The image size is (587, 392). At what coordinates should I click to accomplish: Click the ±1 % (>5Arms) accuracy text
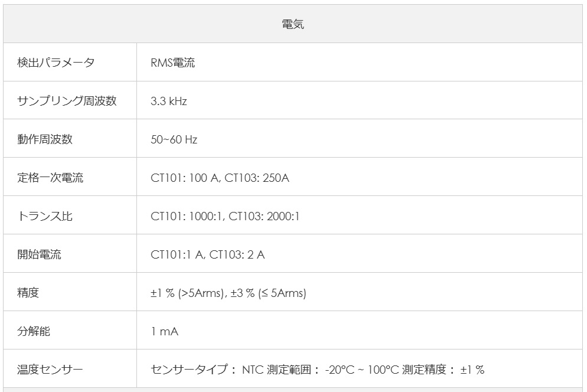coord(187,293)
